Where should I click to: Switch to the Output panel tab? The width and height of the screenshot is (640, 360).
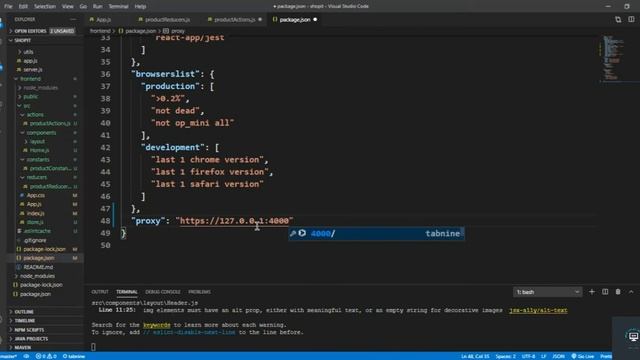(100, 292)
